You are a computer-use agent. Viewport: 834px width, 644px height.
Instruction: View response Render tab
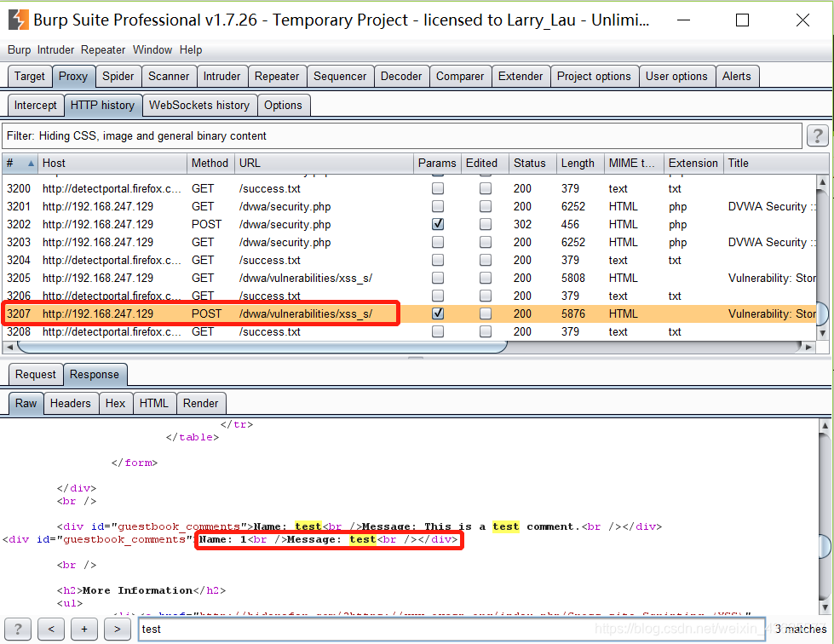pos(200,404)
